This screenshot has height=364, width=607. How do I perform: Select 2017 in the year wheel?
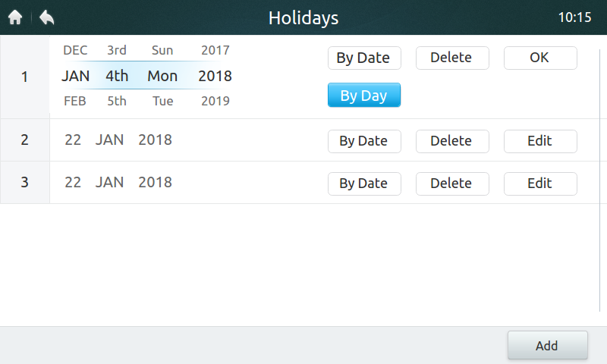(x=215, y=51)
